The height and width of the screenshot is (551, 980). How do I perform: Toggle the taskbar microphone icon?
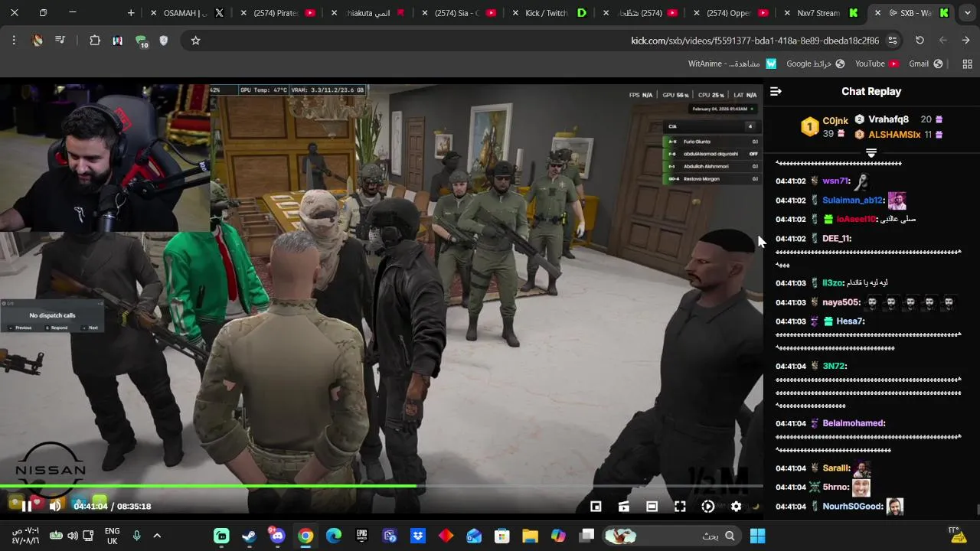coord(136,536)
